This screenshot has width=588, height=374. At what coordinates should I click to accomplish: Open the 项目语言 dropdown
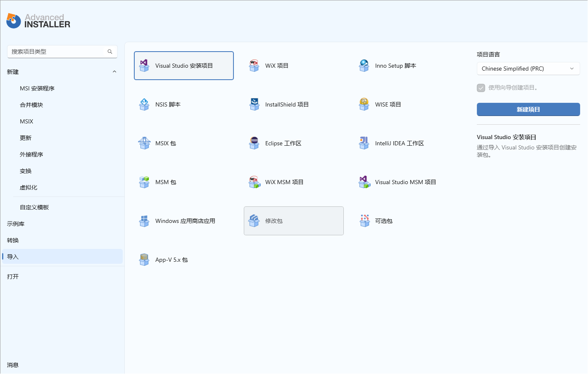(x=528, y=69)
